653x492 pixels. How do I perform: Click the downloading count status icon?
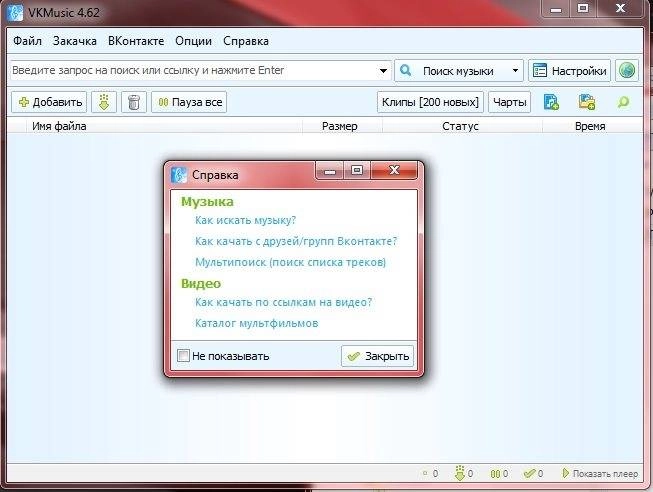tap(459, 474)
